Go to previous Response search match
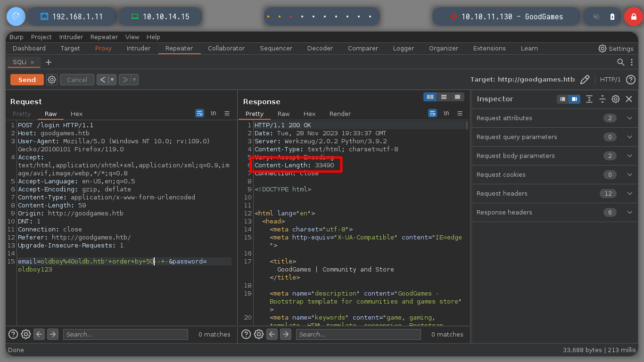The width and height of the screenshot is (644, 362). [272, 334]
